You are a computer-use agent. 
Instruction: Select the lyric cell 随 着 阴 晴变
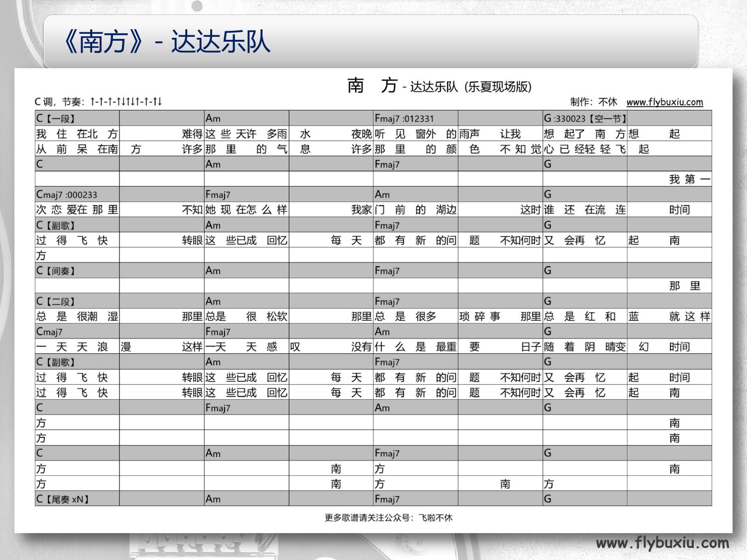(x=585, y=347)
